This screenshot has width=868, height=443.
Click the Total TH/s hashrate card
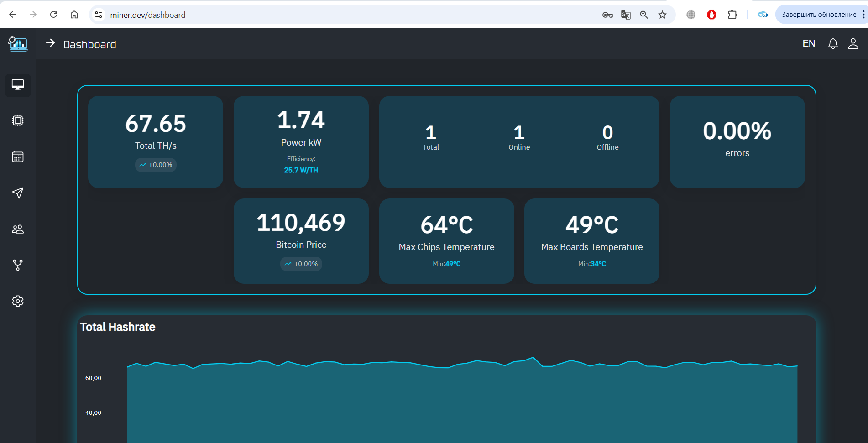156,141
